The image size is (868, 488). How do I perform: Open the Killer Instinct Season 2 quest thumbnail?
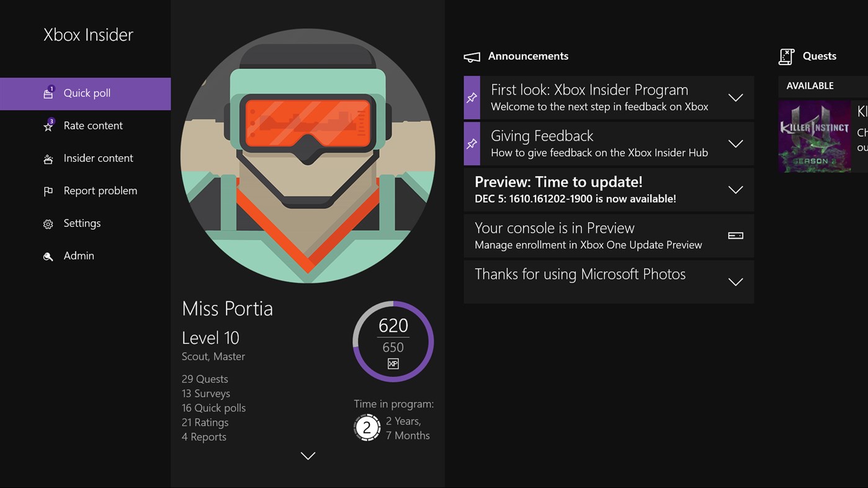815,135
